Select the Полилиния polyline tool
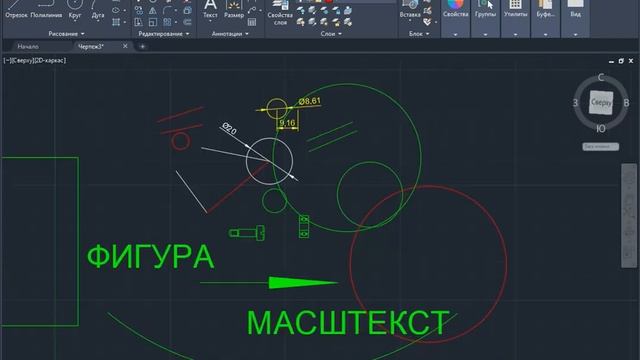This screenshot has height=360, width=640. pyautogui.click(x=46, y=9)
